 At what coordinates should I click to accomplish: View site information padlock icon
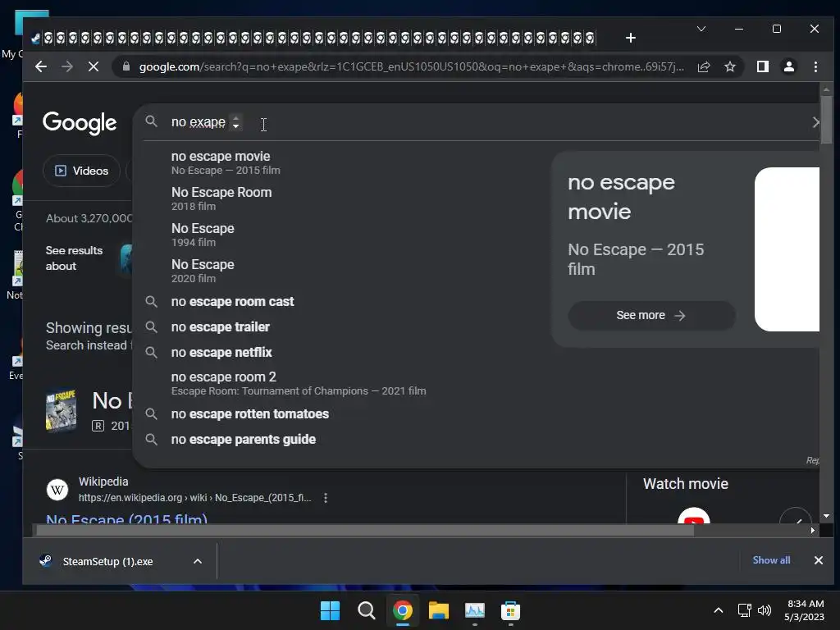point(126,66)
